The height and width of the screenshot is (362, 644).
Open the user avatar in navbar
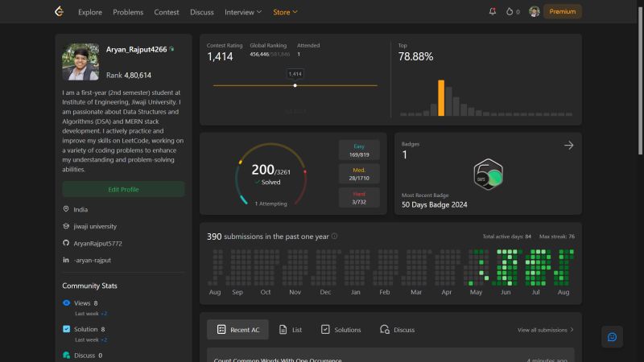point(534,11)
